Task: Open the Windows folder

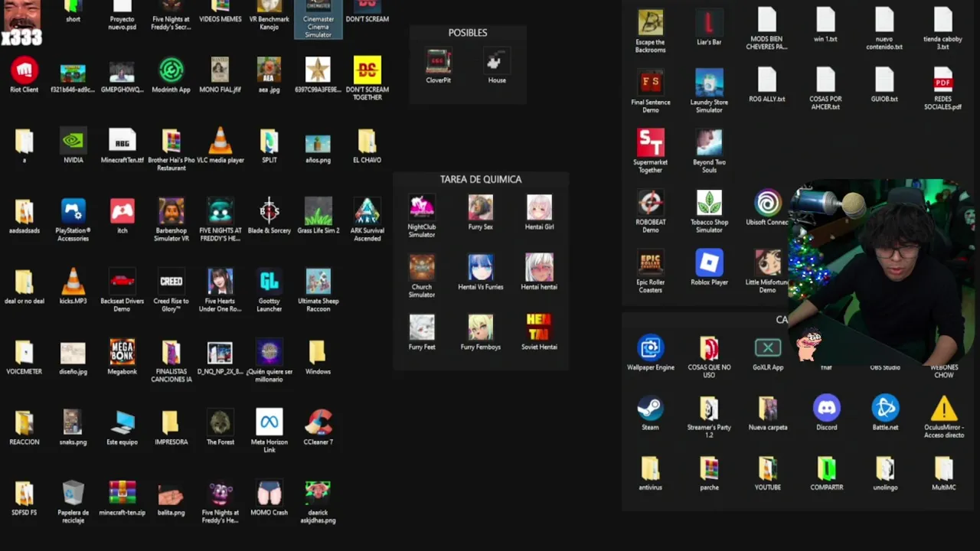Action: (318, 353)
